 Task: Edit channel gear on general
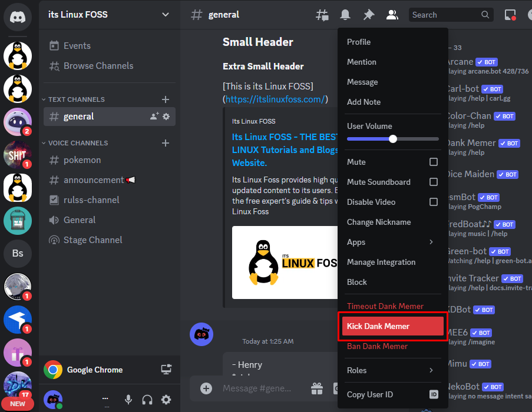tap(166, 117)
